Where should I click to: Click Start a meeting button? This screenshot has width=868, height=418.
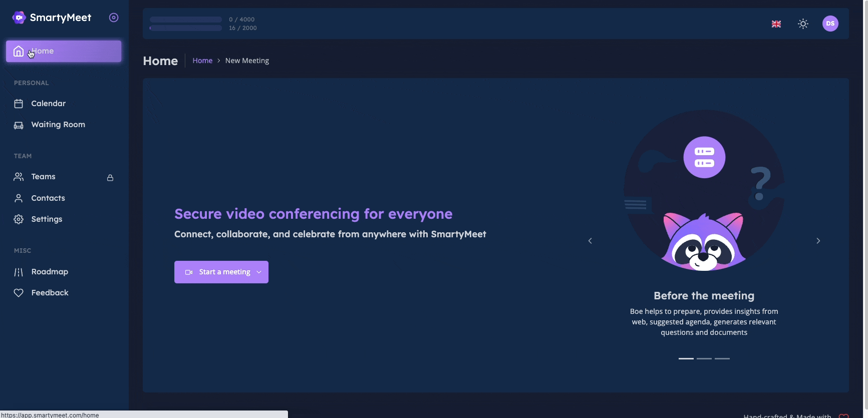click(x=221, y=272)
